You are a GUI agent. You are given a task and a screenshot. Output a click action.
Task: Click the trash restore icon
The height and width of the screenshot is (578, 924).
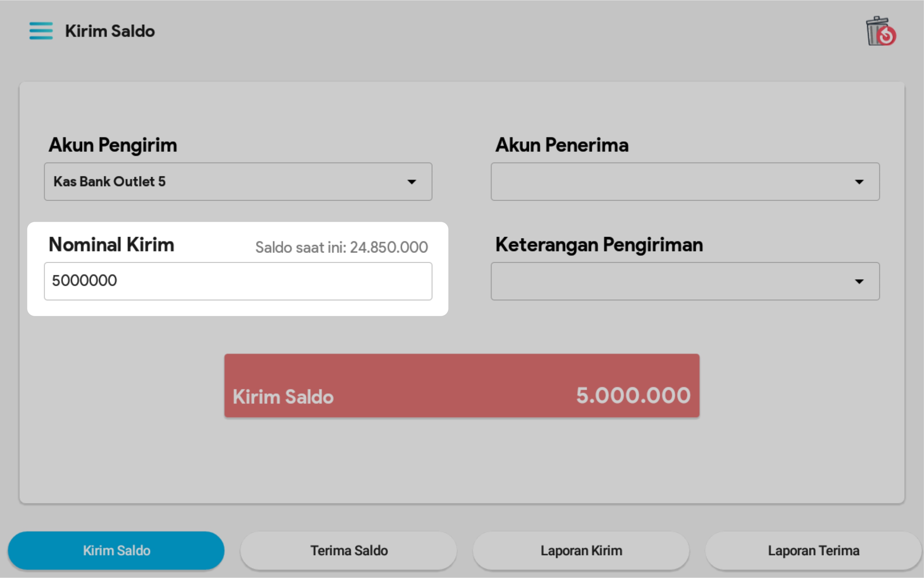point(880,32)
